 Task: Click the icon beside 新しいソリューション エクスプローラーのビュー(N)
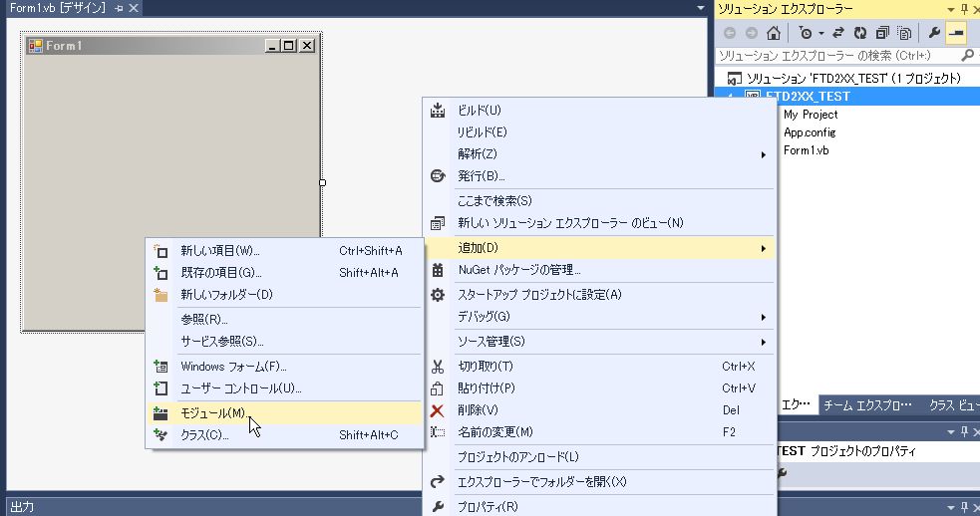tap(438, 223)
